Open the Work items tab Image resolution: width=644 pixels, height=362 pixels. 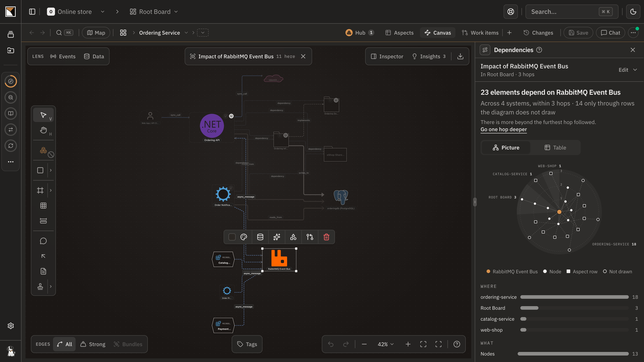coord(480,33)
